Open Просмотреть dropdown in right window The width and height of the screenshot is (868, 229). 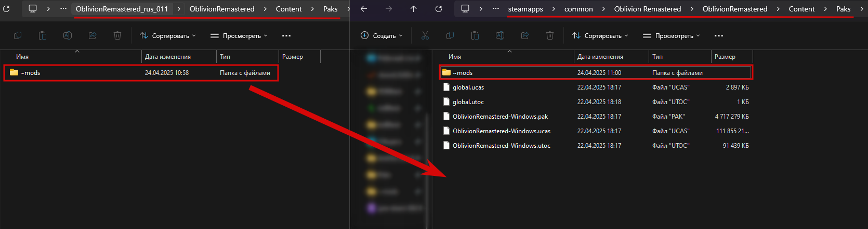point(672,35)
